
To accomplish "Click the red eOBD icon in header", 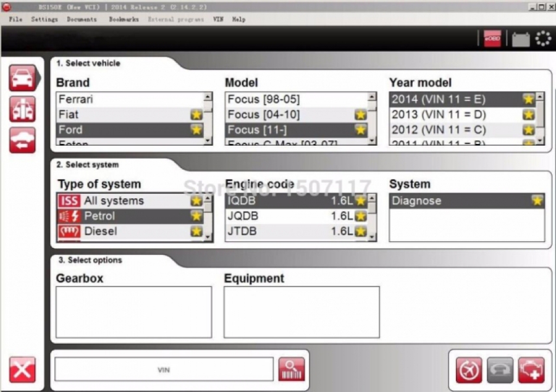I will click(x=492, y=39).
